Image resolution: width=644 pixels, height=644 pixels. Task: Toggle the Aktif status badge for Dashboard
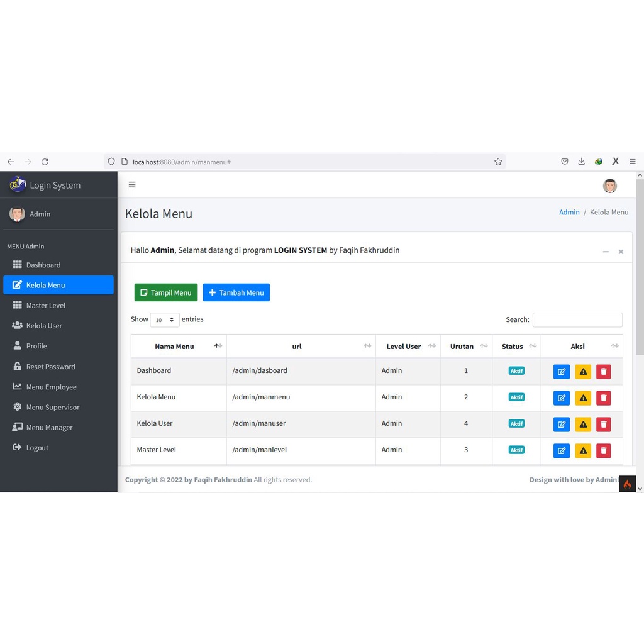(516, 370)
